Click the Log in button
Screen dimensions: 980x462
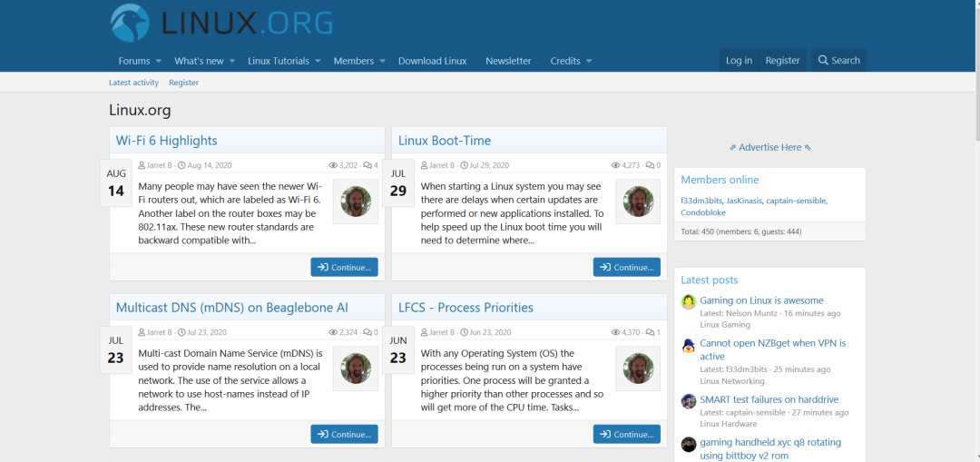(739, 61)
